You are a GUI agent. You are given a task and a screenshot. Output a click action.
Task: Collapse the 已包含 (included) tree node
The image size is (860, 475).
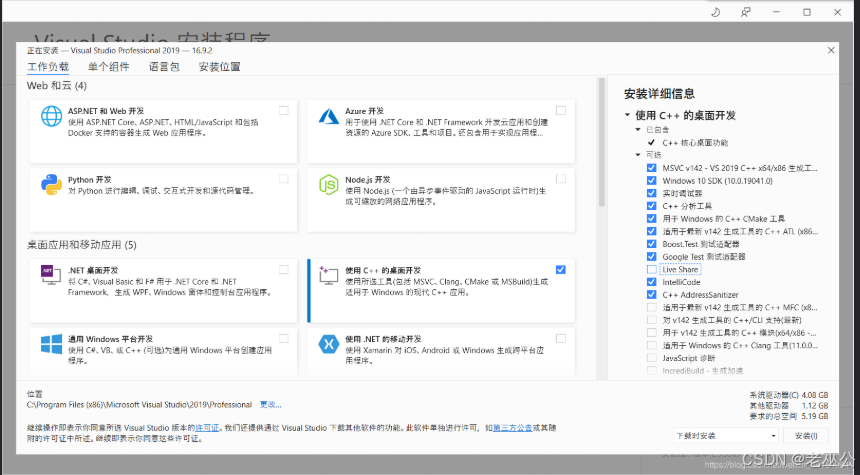point(638,129)
